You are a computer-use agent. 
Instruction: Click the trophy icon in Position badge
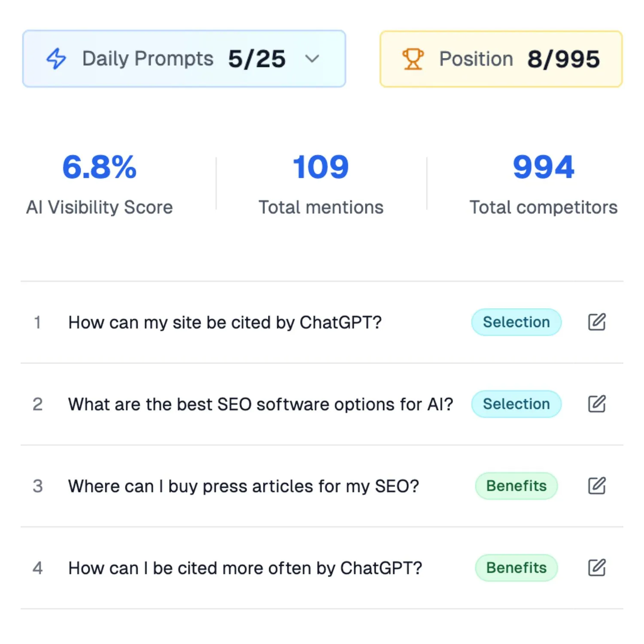[413, 59]
